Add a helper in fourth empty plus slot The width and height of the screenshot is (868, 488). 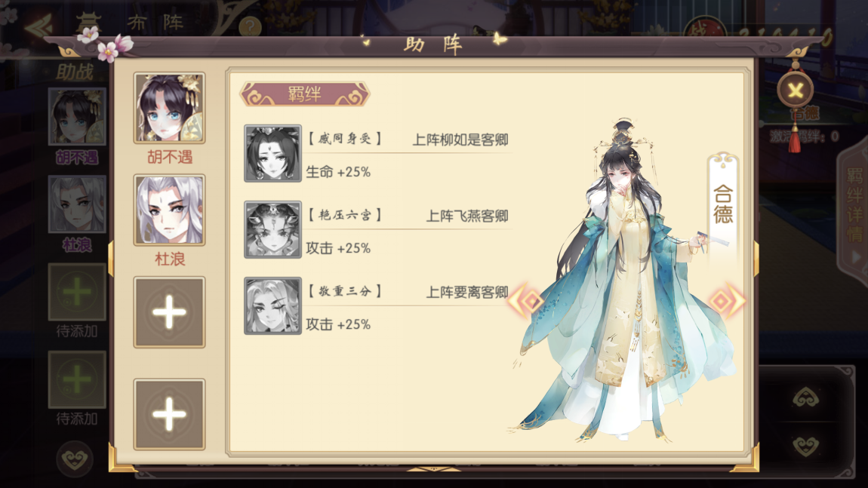pos(169,414)
